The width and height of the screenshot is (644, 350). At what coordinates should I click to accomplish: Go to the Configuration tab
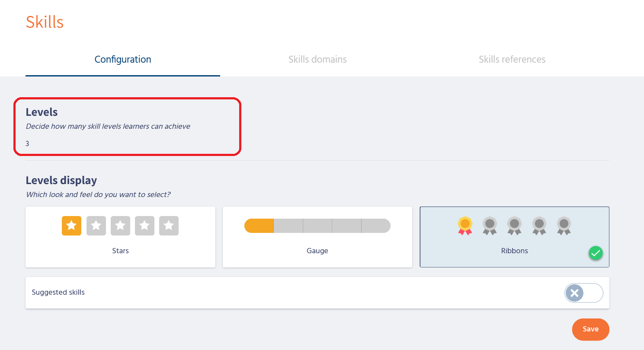123,59
